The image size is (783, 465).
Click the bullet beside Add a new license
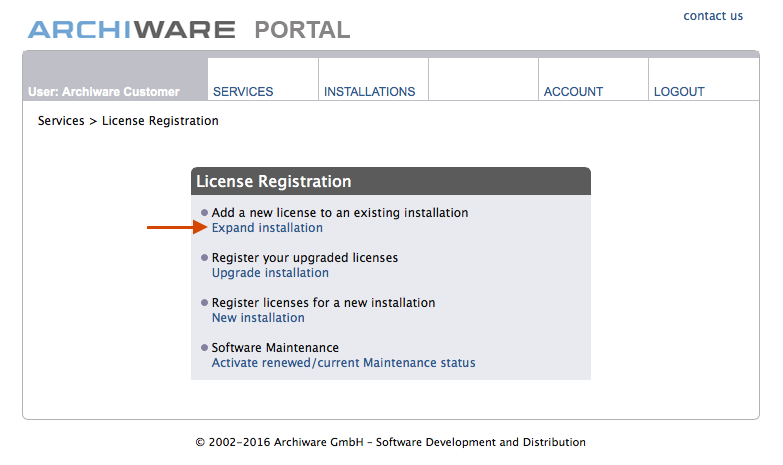click(205, 213)
